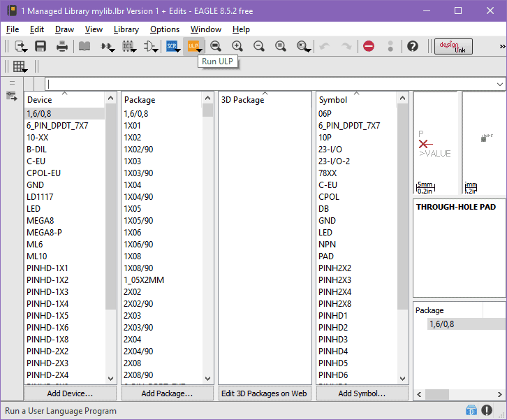This screenshot has width=507, height=420.
Task: Execute script with the SCR icon
Action: (172, 46)
